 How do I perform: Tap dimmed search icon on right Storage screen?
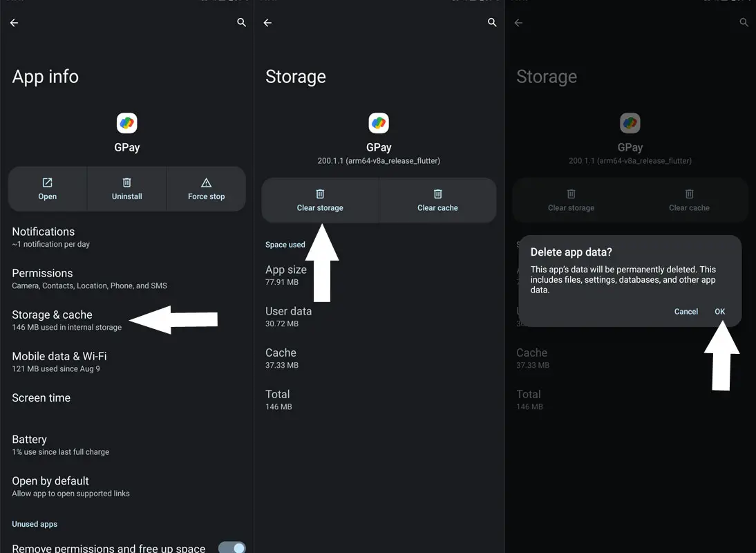pyautogui.click(x=744, y=22)
